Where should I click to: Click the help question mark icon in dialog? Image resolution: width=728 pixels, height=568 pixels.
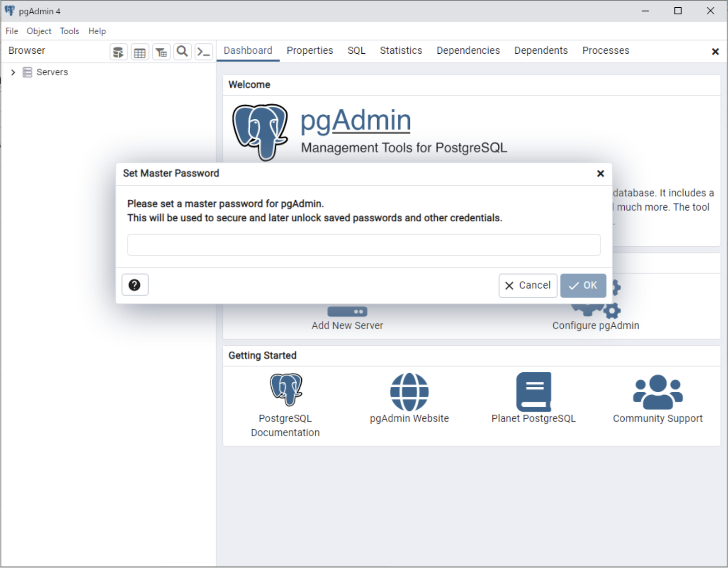coord(135,285)
